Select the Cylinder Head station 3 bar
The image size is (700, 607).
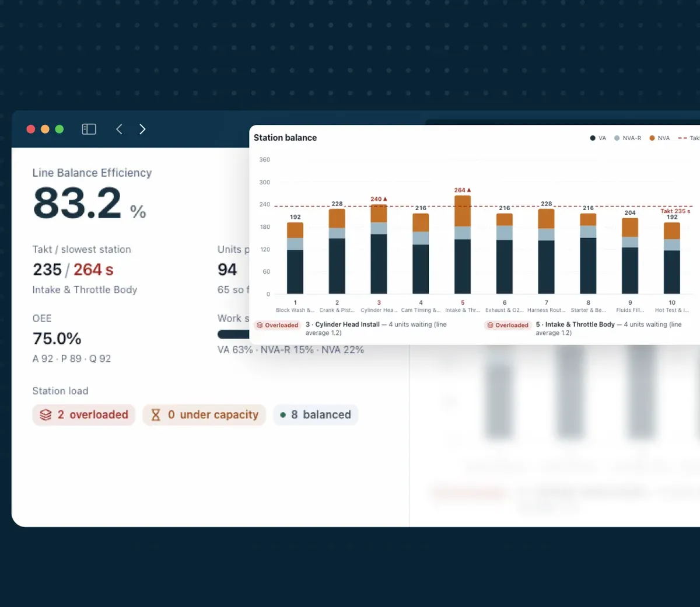pos(379,249)
